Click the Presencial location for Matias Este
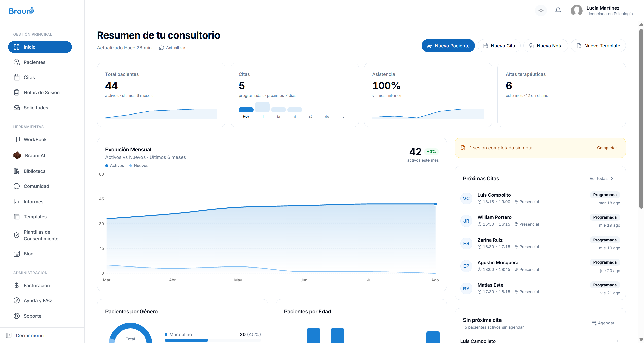 (x=526, y=292)
